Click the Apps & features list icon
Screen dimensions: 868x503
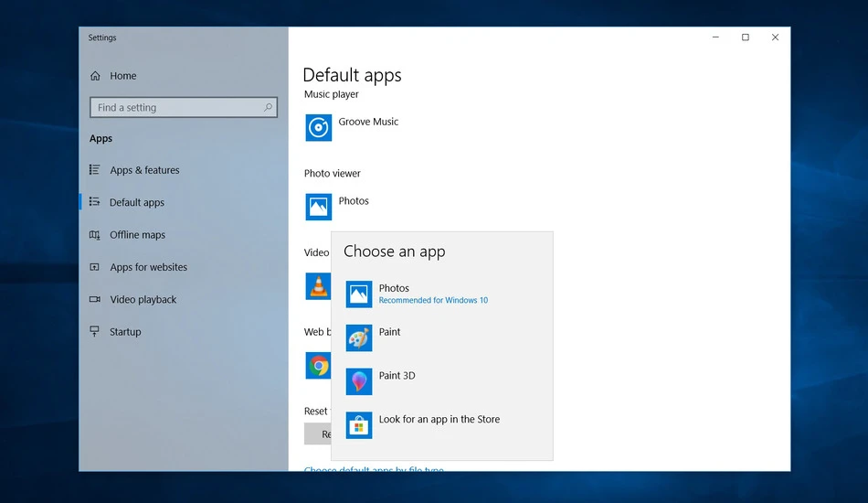pos(95,169)
